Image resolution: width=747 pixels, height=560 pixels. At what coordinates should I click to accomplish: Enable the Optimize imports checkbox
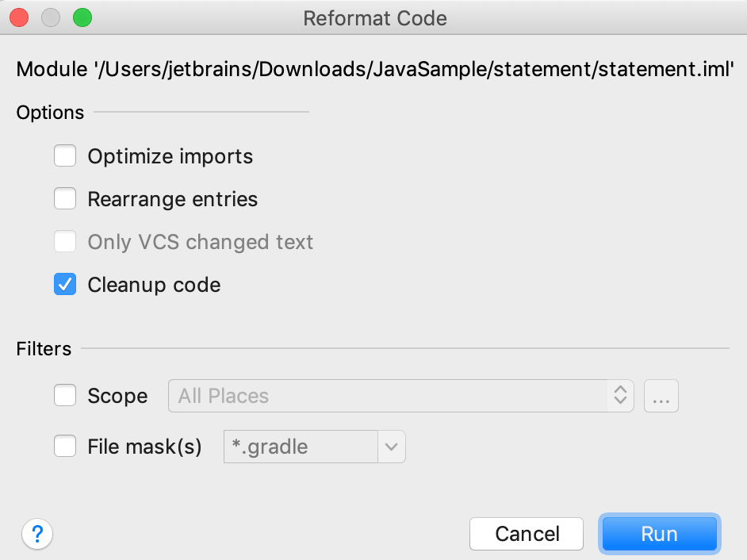pyautogui.click(x=65, y=155)
